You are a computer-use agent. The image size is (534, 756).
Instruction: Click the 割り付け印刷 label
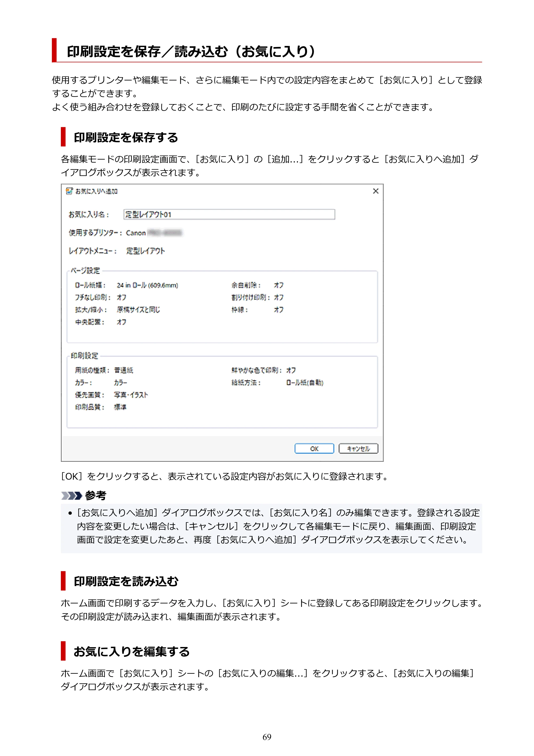251,297
